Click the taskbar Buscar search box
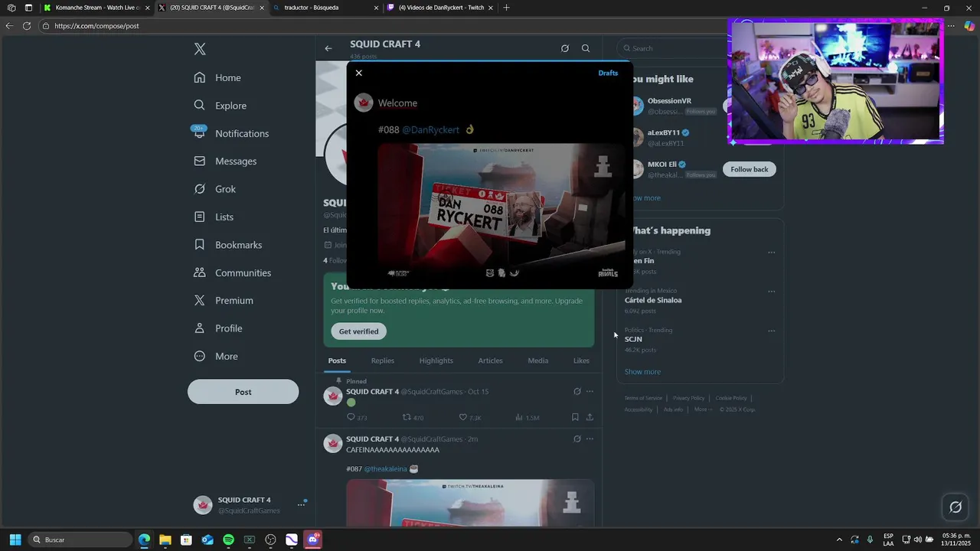Viewport: 980px width, 551px height. [x=80, y=540]
